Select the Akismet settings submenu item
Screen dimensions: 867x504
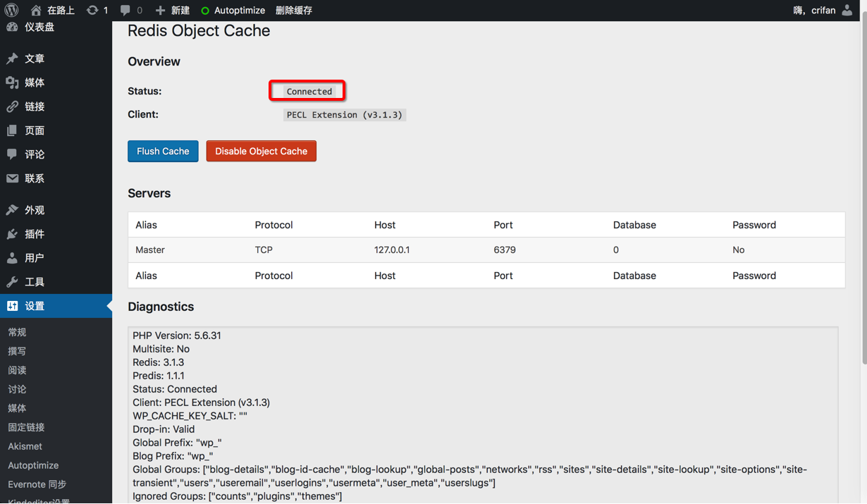(x=25, y=446)
